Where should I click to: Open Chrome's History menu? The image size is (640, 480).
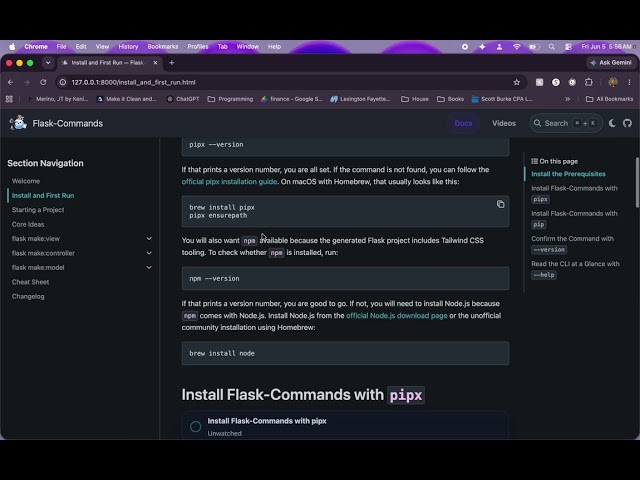click(128, 47)
